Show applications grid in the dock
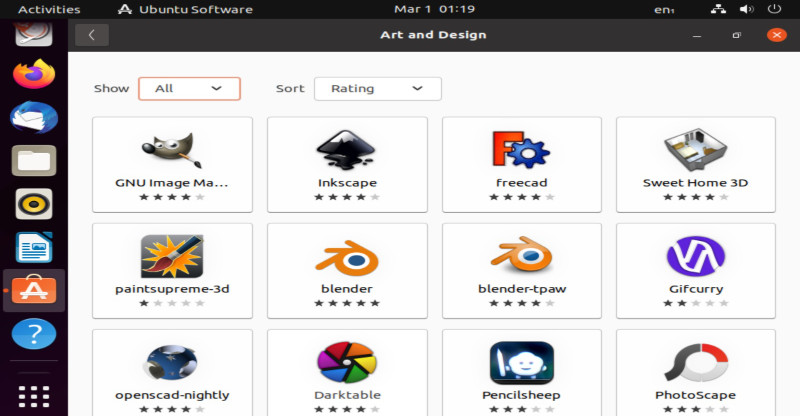 pyautogui.click(x=34, y=397)
